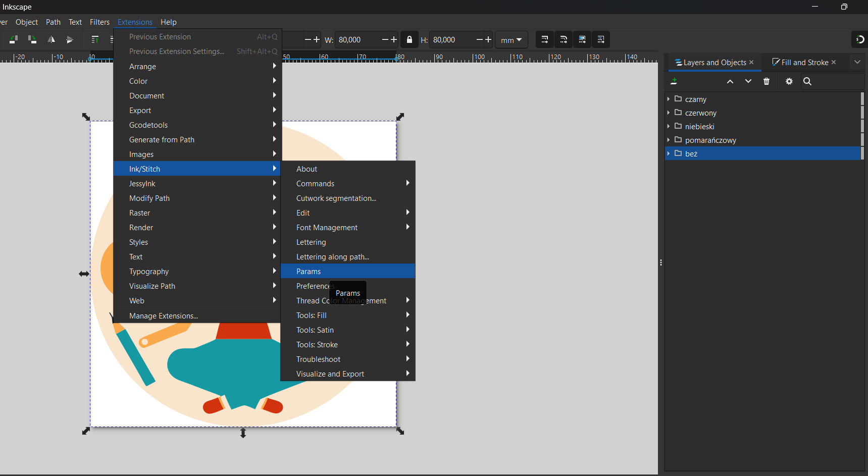Open the Params extension
The image size is (868, 476).
(x=348, y=271)
